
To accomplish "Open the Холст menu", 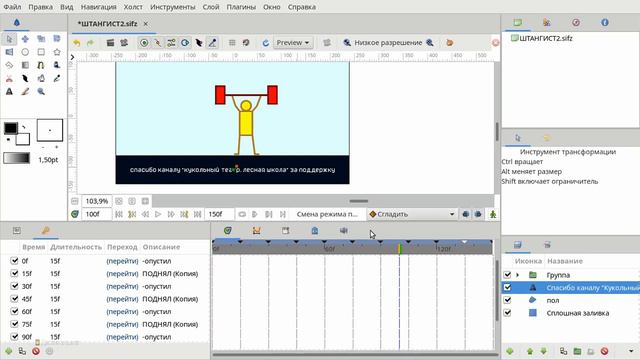I will click(133, 7).
